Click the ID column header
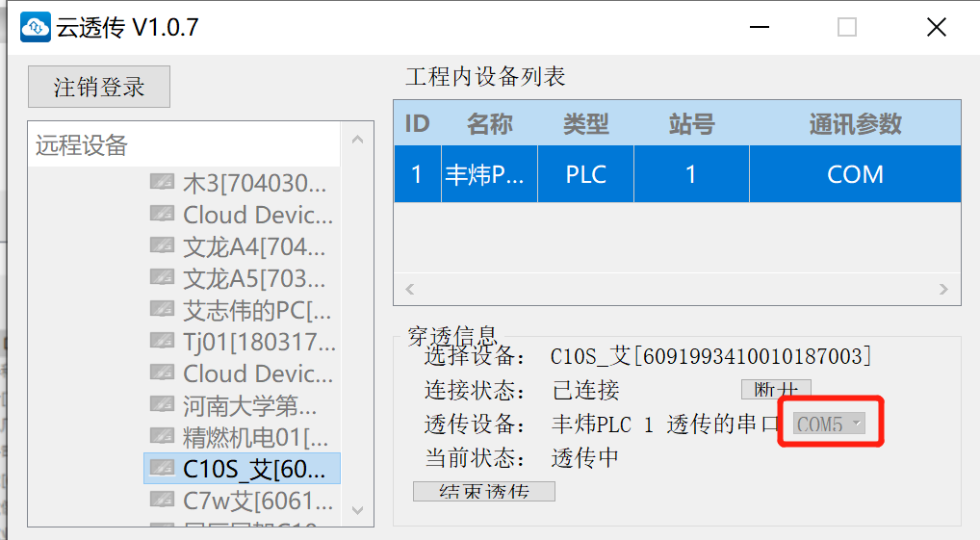This screenshot has height=540, width=980. 418,123
